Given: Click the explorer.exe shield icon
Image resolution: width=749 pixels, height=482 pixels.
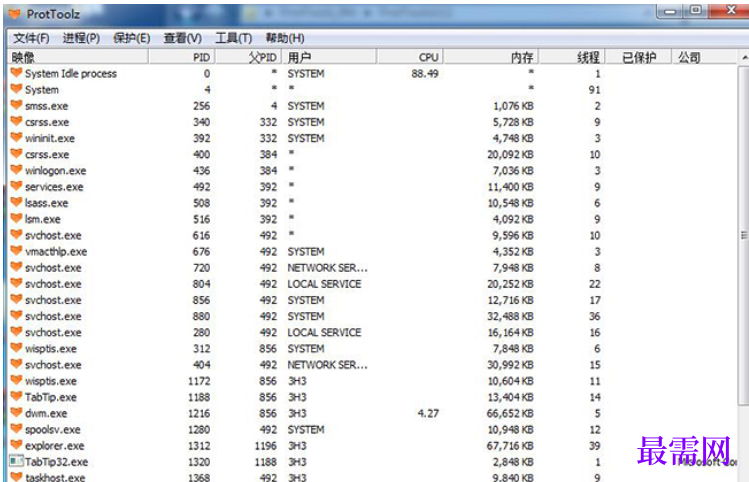Looking at the screenshot, I should 16,445.
